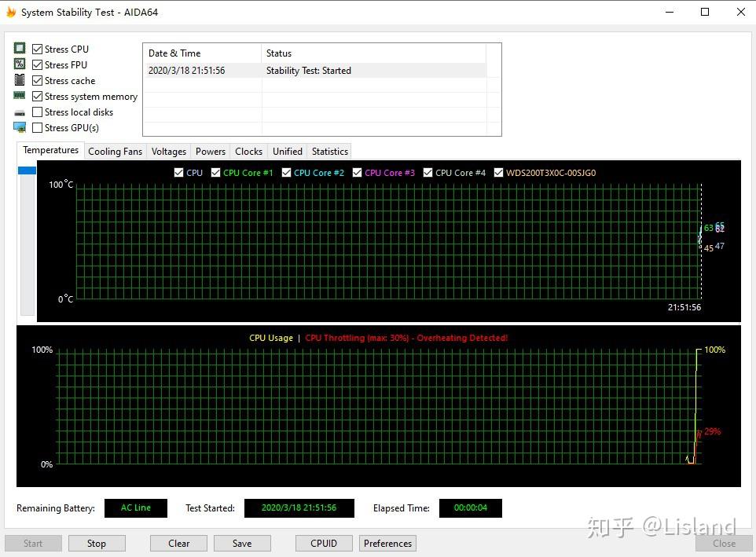This screenshot has height=557, width=756.
Task: Toggle the CPU legend checkbox
Action: [179, 172]
